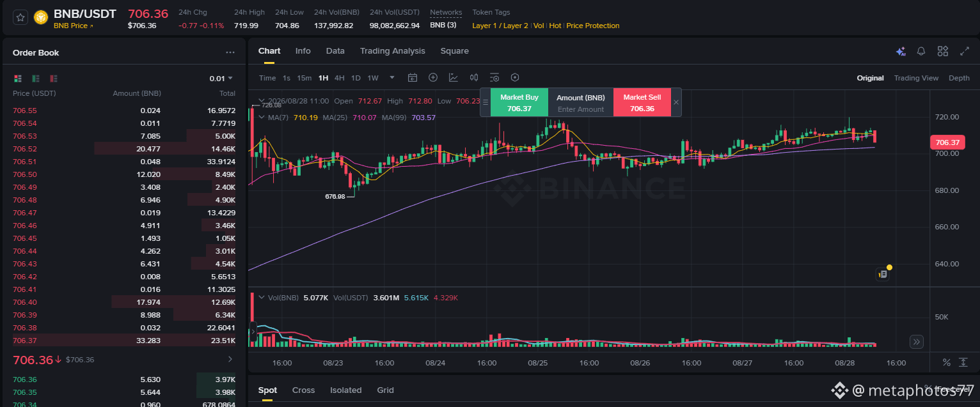Select the 706.40 sell order row
Screen dimensions: 980x407
tap(124, 302)
